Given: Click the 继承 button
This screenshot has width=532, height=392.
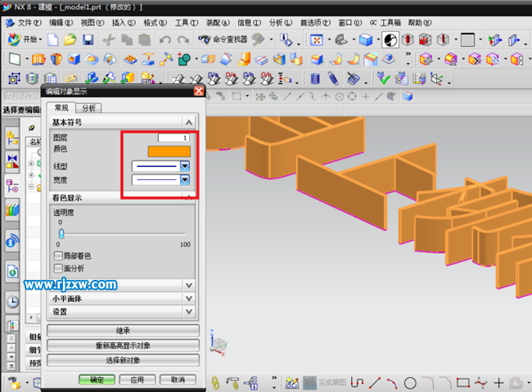Looking at the screenshot, I should point(123,331).
